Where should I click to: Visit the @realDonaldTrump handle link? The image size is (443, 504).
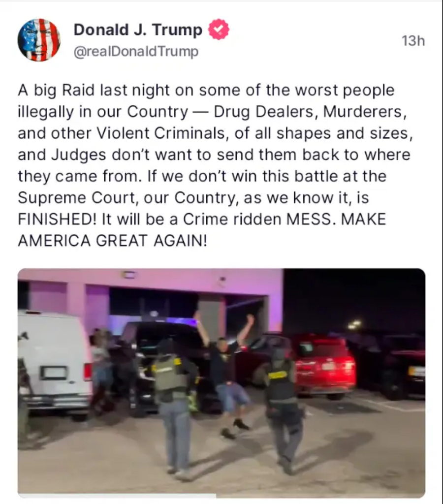(136, 51)
